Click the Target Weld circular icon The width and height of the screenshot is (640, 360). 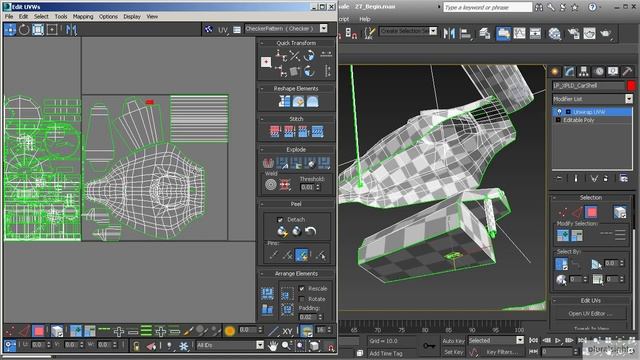tap(271, 185)
